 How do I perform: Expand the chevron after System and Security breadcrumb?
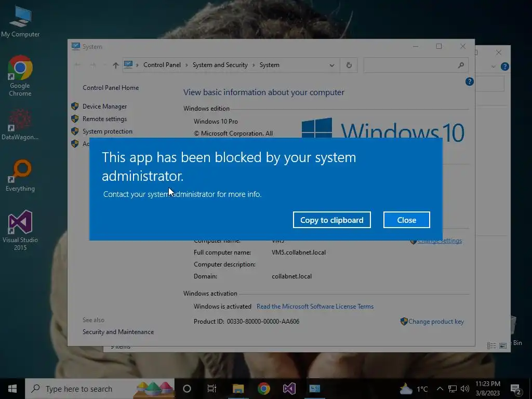pos(254,65)
